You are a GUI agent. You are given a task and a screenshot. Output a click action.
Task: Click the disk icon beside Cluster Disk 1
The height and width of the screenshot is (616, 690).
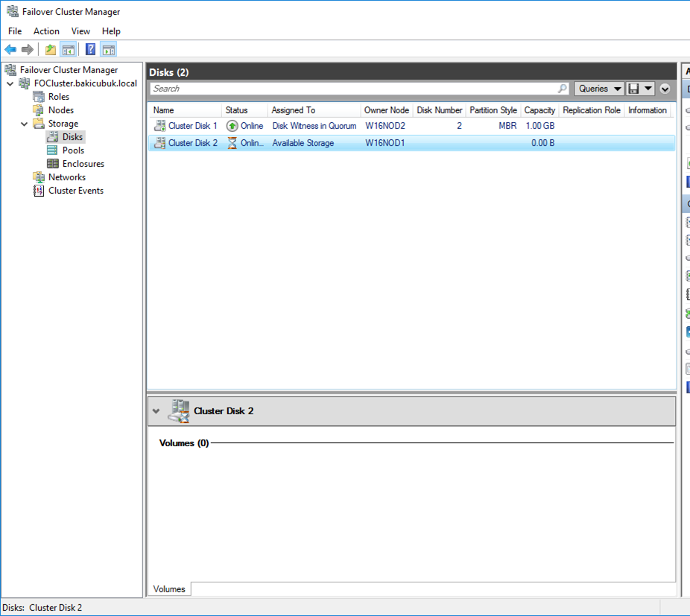(x=159, y=126)
